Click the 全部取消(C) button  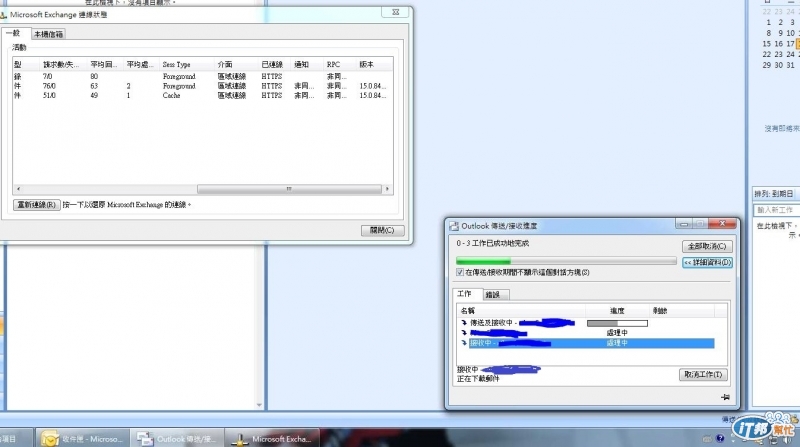pos(708,246)
